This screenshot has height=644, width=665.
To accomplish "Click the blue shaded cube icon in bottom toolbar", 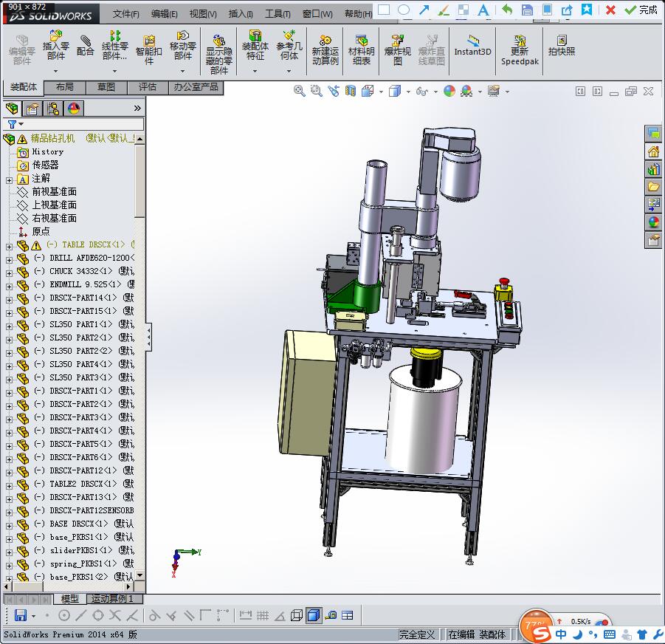I will coord(314,615).
